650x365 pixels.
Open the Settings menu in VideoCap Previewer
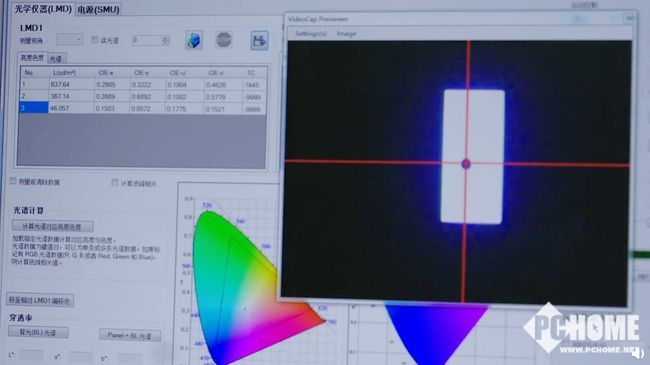pos(311,34)
